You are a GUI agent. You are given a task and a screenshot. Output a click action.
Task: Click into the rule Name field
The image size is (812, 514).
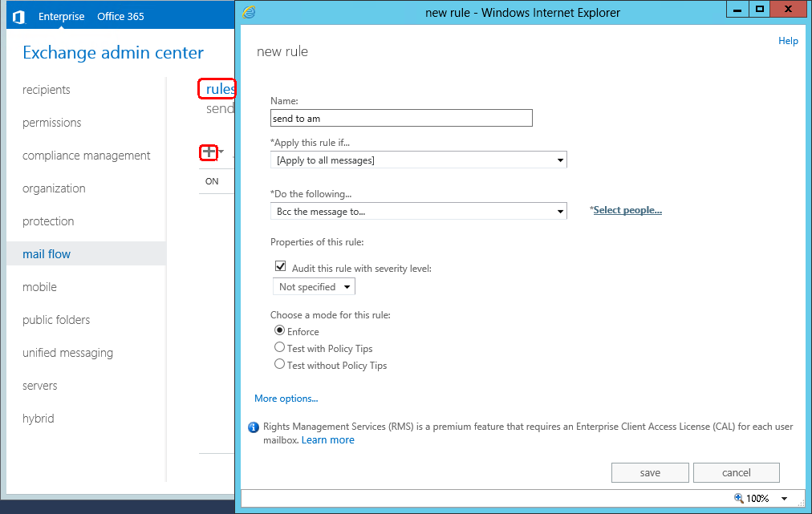[x=401, y=118]
